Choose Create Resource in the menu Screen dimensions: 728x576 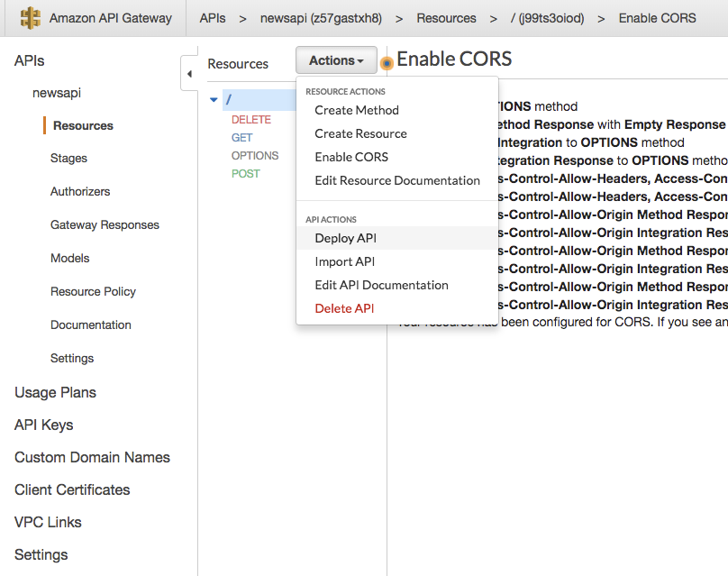coord(360,133)
